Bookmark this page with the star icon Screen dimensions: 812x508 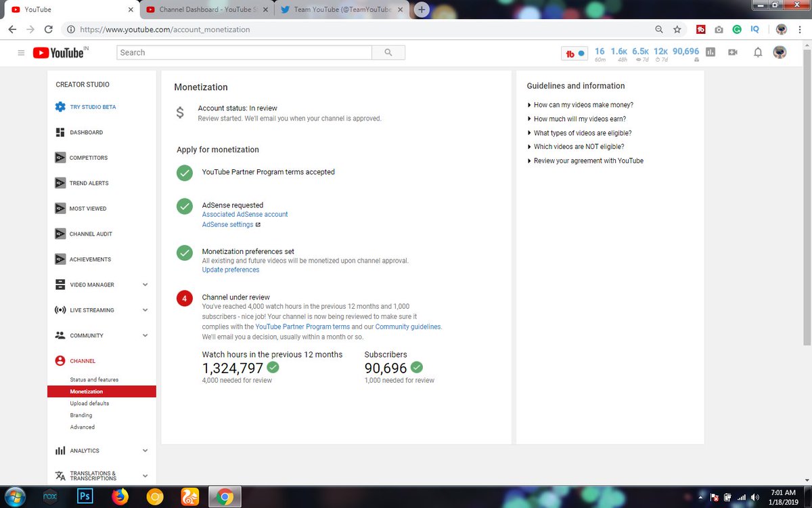point(677,30)
